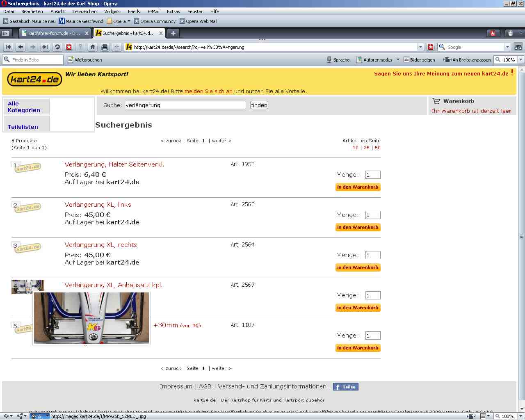Viewport: 525px width, 420px height.
Task: Open the red star bookmark button left of the wand
Action: [x=69, y=47]
